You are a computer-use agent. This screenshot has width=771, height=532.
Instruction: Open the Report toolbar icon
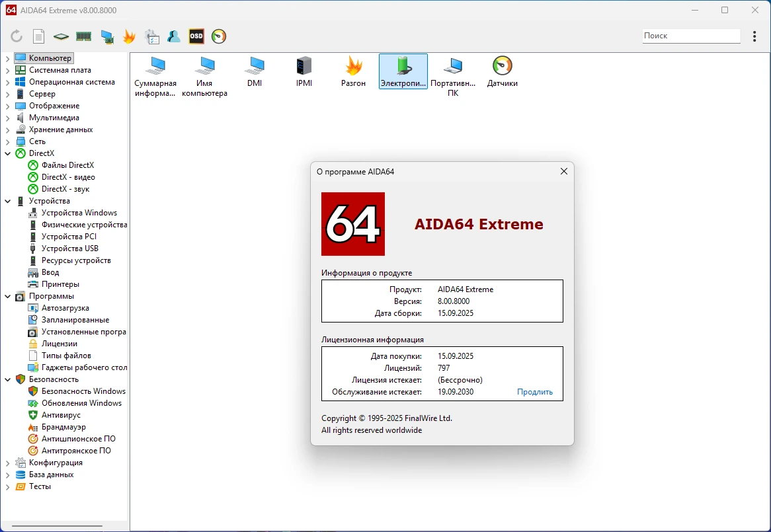coord(38,36)
